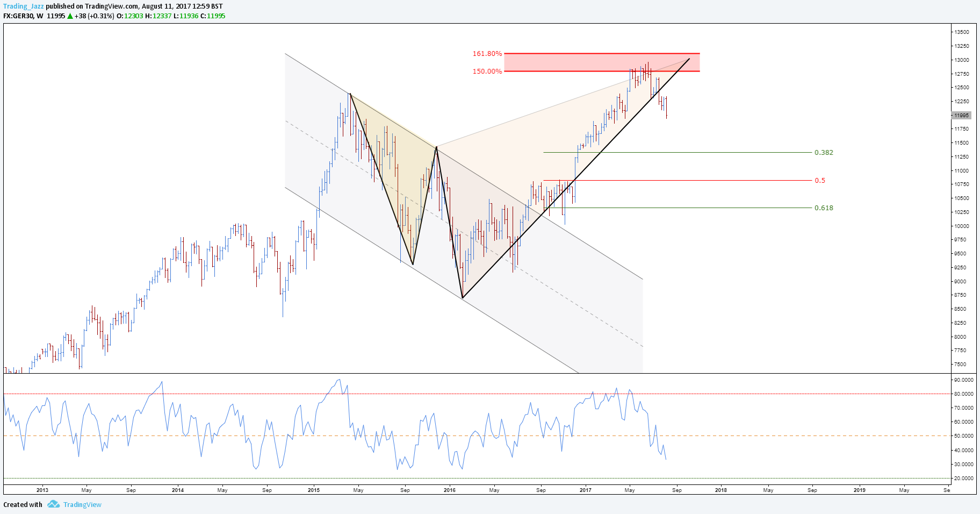The image size is (980, 514).
Task: Click the low price value 11936
Action: click(189, 16)
